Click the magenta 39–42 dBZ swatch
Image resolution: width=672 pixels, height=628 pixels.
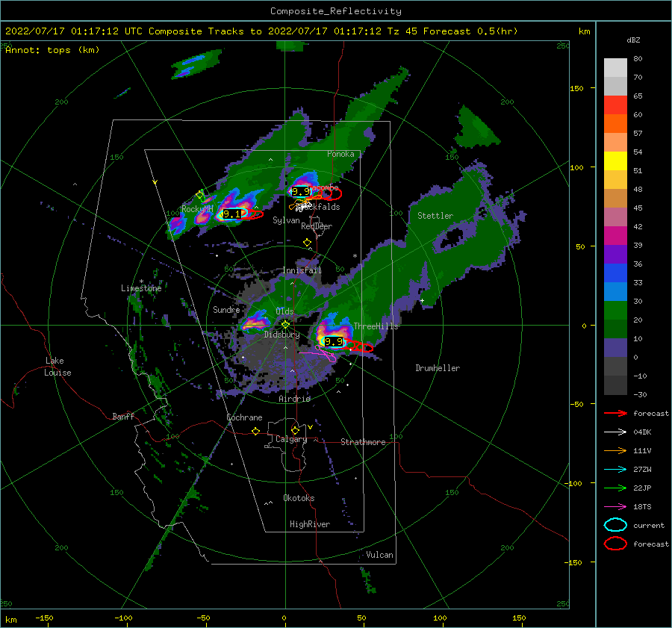pos(615,236)
